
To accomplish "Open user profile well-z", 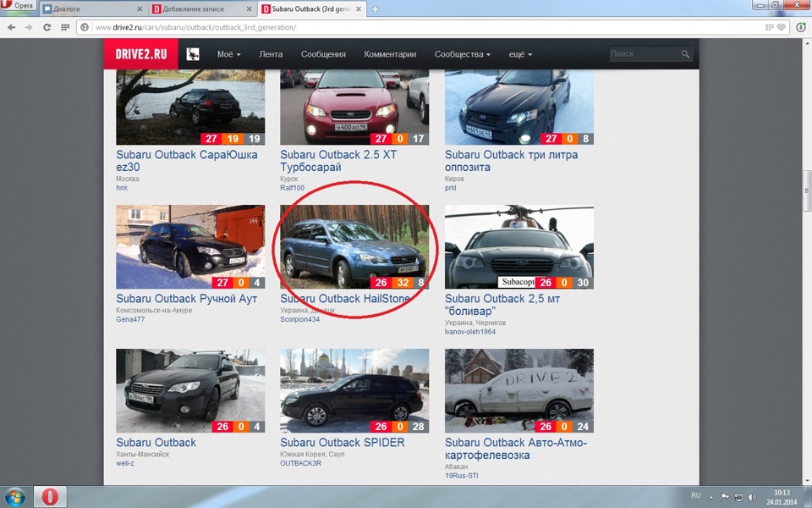I will click(x=125, y=463).
